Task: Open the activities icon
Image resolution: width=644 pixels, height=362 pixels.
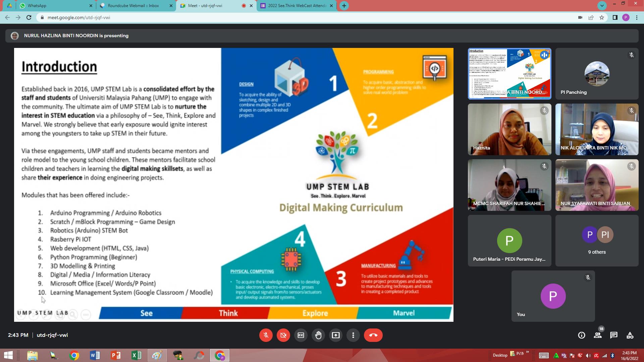Action: [x=630, y=335]
